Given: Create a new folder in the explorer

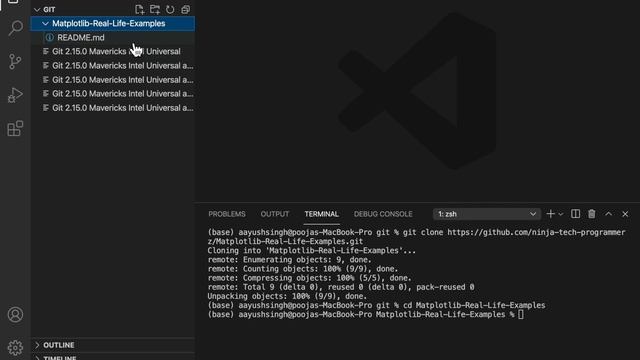Looking at the screenshot, I should coord(155,9).
